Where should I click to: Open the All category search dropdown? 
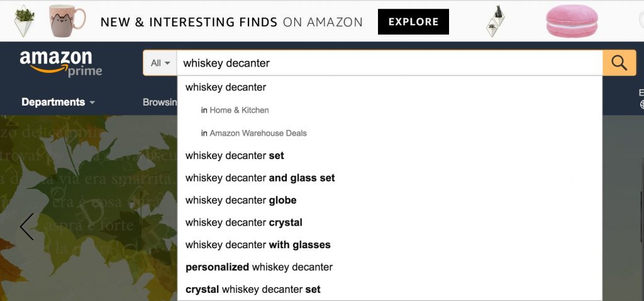point(160,63)
